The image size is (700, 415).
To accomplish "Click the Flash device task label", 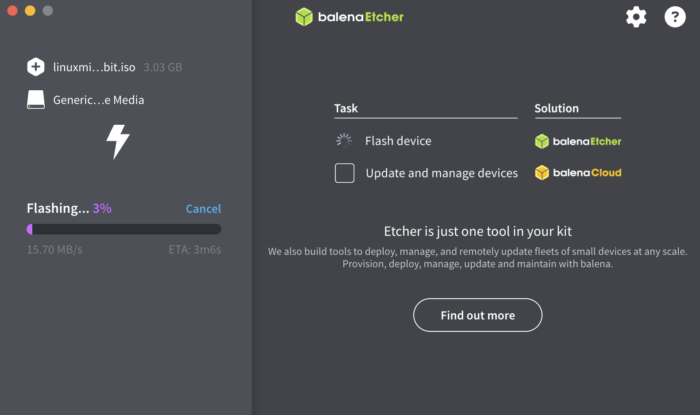I will [398, 141].
